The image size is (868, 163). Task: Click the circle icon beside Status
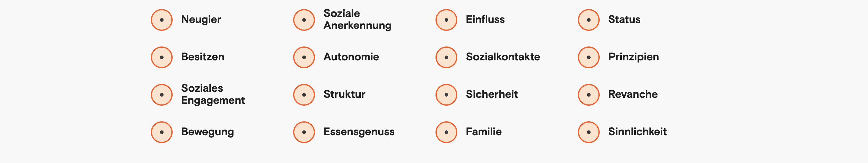589,20
